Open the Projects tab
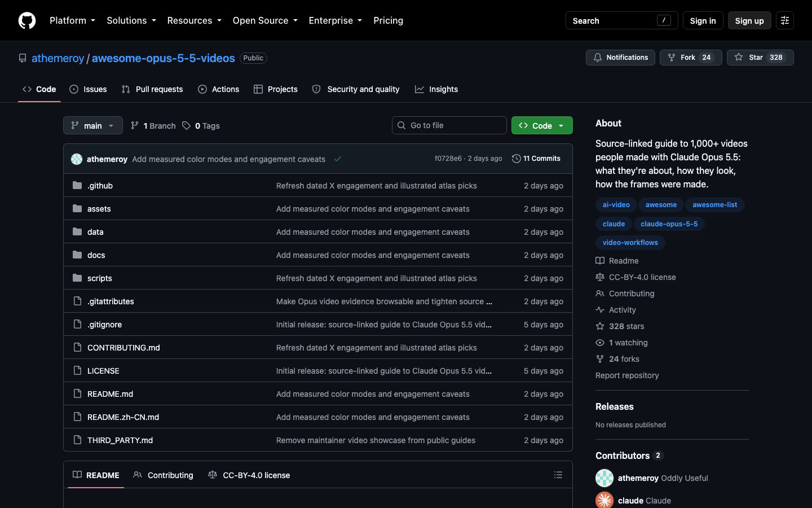 276,89
